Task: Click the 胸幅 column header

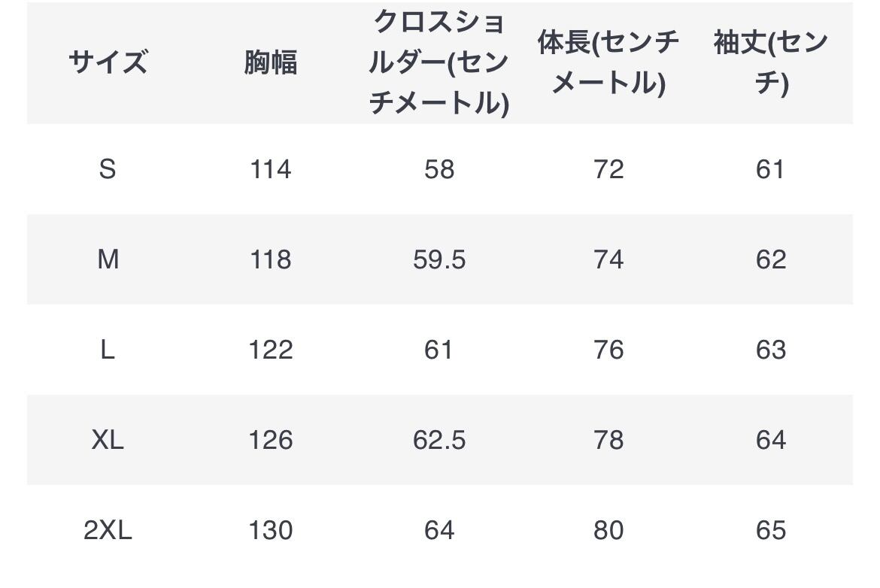Action: pos(270,62)
